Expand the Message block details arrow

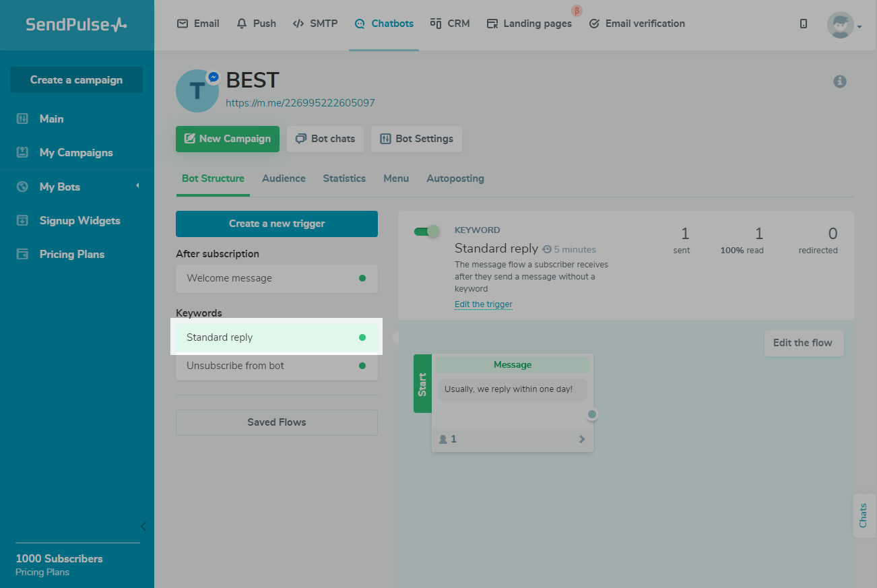pos(582,439)
